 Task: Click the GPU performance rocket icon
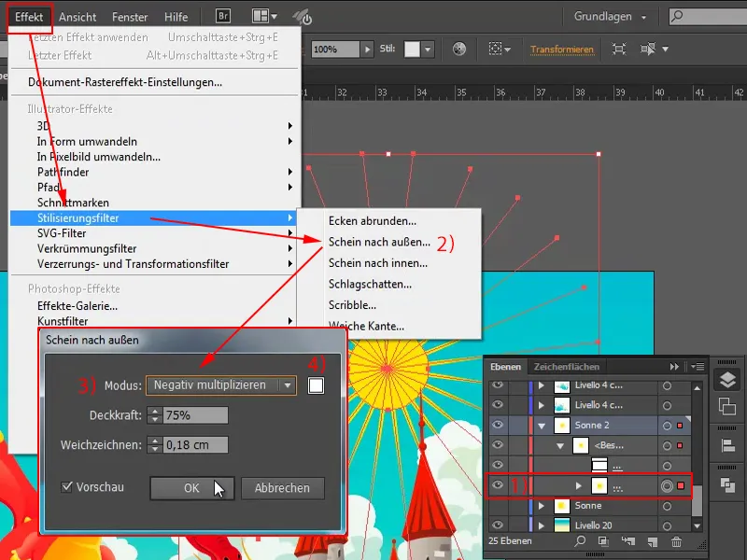point(303,17)
